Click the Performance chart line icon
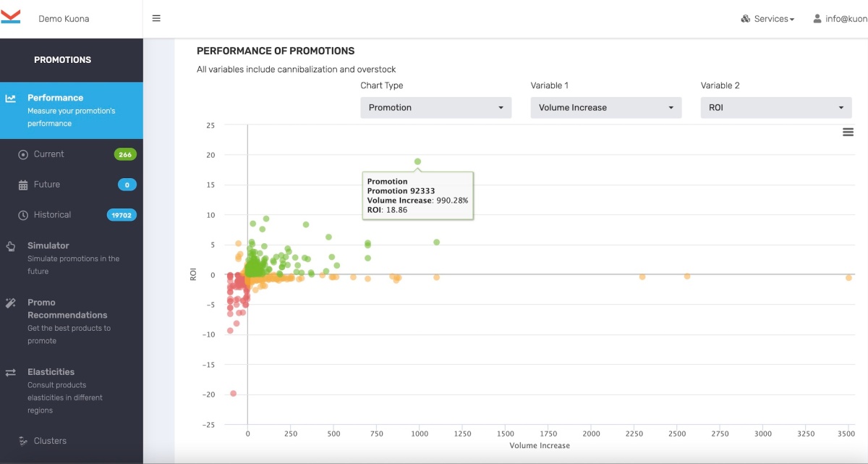 11,98
